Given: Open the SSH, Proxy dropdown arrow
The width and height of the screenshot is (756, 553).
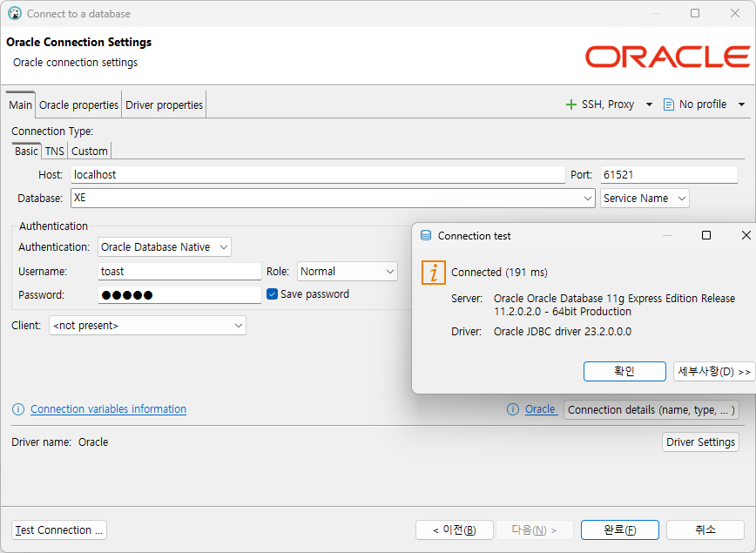Looking at the screenshot, I should click(649, 105).
